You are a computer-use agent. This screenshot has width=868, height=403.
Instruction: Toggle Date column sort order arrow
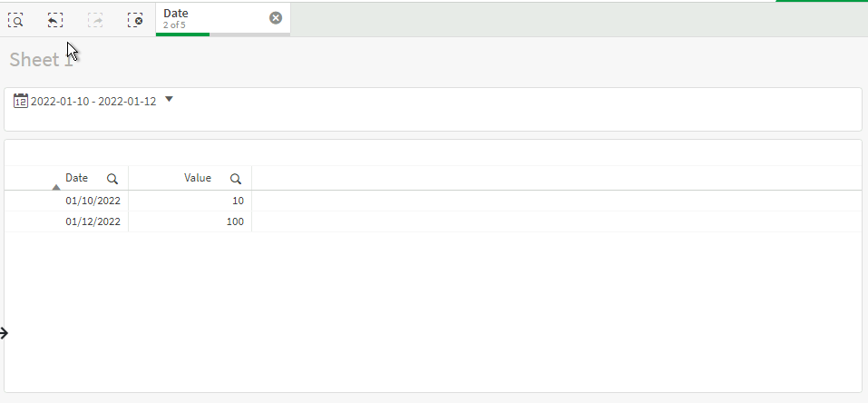click(x=56, y=187)
